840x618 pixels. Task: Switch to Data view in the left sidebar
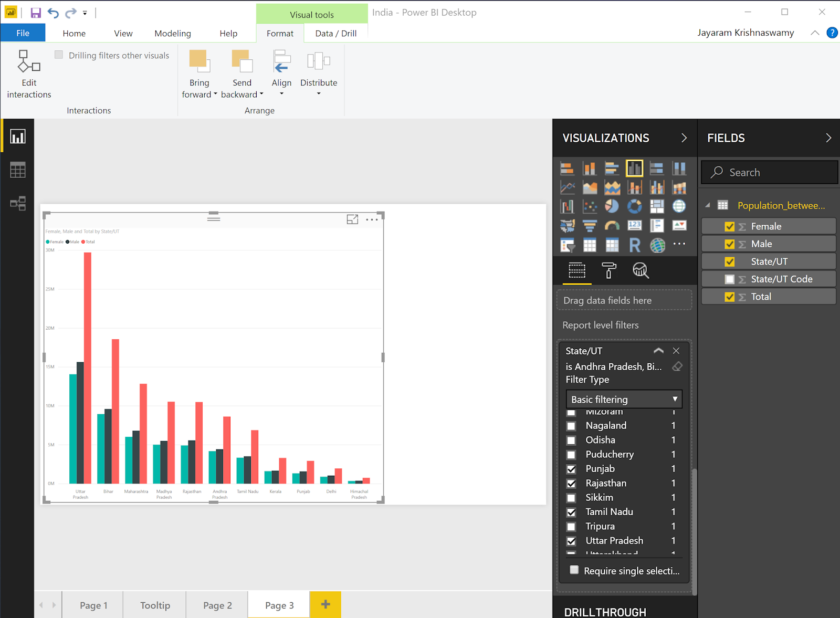pos(17,169)
